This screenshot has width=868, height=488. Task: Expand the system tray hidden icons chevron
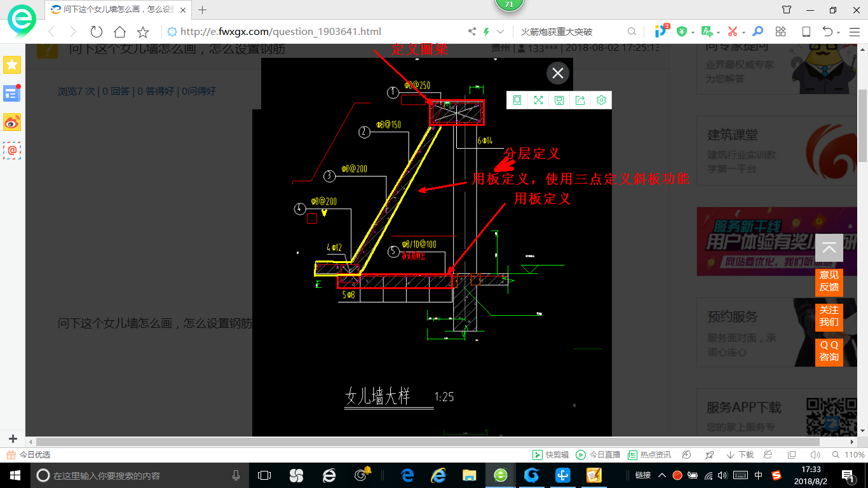pos(662,475)
